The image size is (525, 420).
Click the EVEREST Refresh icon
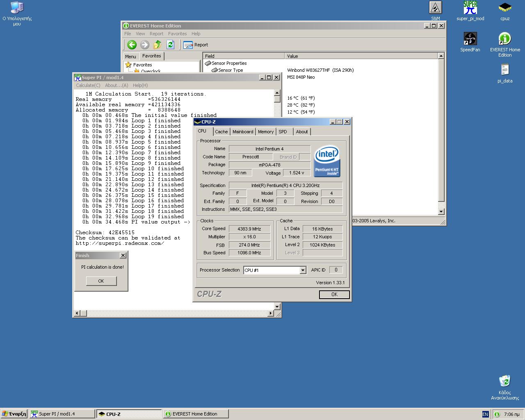[x=171, y=45]
